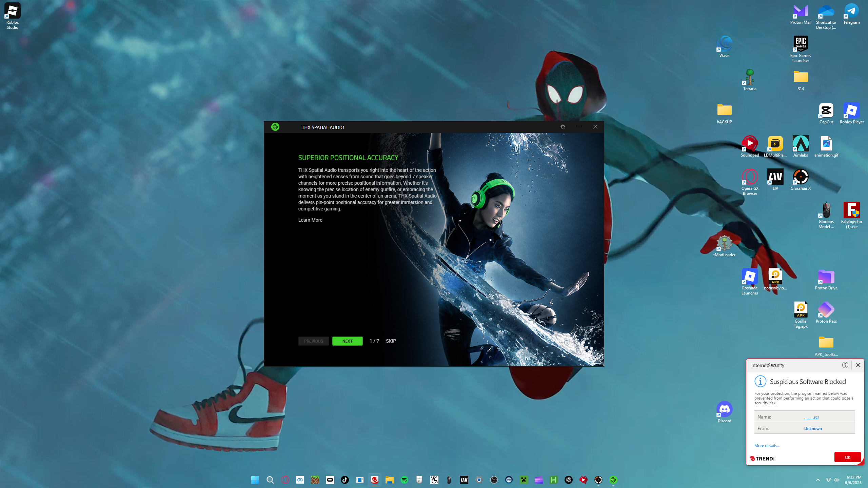Skip the THX Spatial Audio tour
This screenshot has height=488, width=868.
pyautogui.click(x=391, y=341)
